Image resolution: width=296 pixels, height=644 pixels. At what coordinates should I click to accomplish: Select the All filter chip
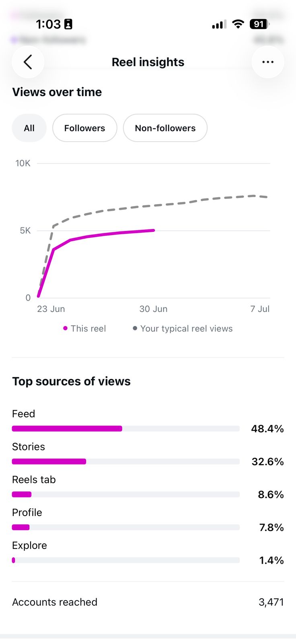(x=29, y=128)
